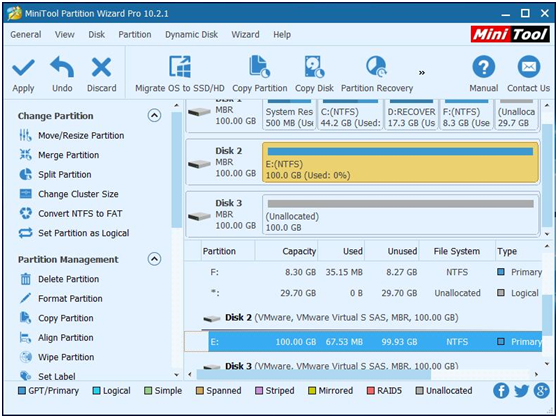The image size is (558, 418).
Task: Select the E: 100.00 GB list row
Action: (363, 342)
